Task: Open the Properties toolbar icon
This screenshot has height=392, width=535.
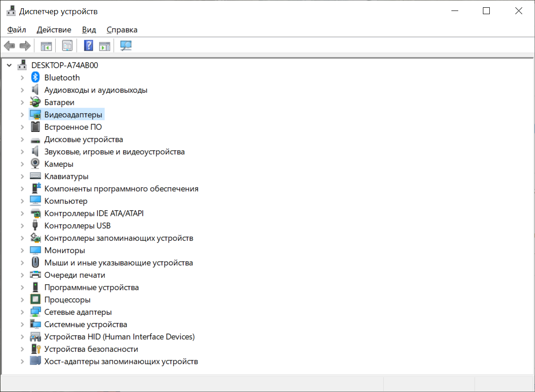Action: click(x=67, y=46)
